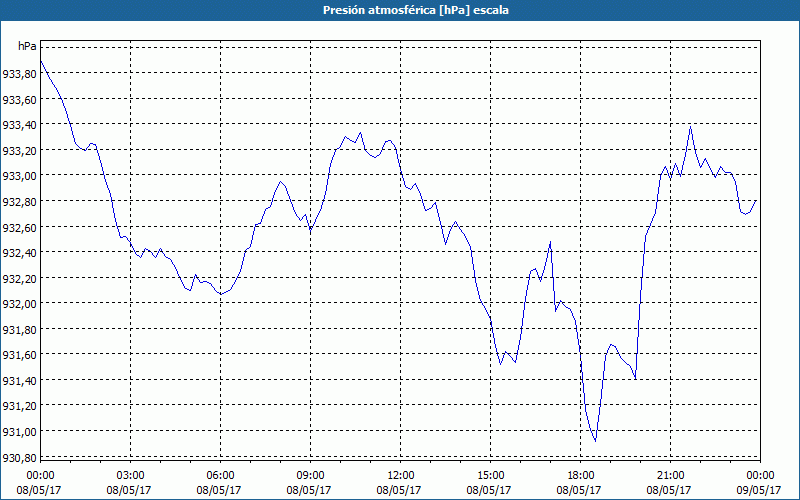
Task: Click the 930,80 axis value
Action: [x=19, y=458]
